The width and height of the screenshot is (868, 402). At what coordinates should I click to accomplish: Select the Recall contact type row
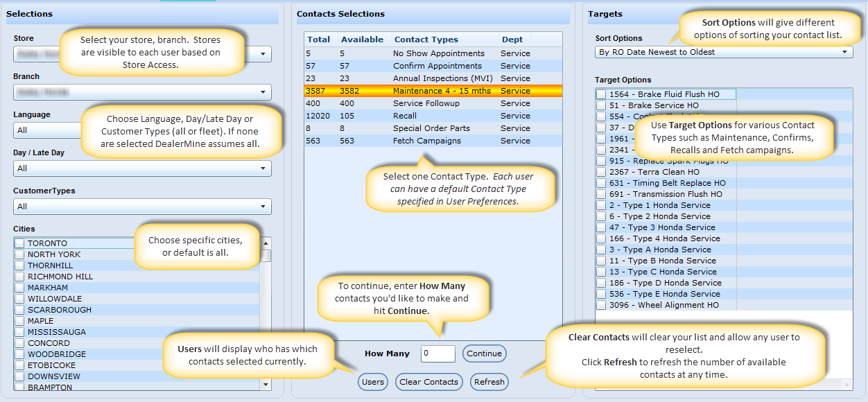coord(433,116)
